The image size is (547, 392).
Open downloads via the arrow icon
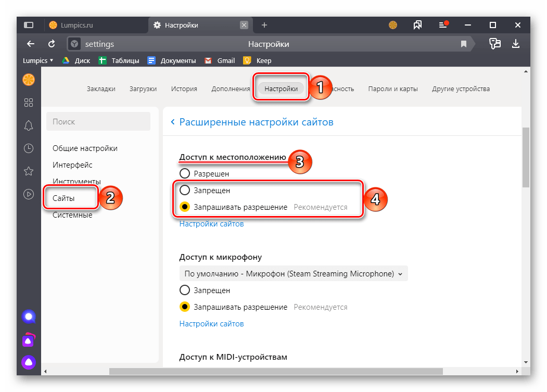[x=516, y=44]
